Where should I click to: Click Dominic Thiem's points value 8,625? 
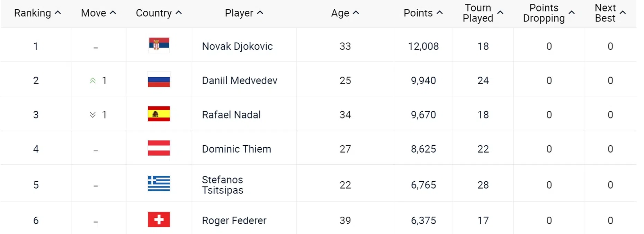click(x=423, y=149)
